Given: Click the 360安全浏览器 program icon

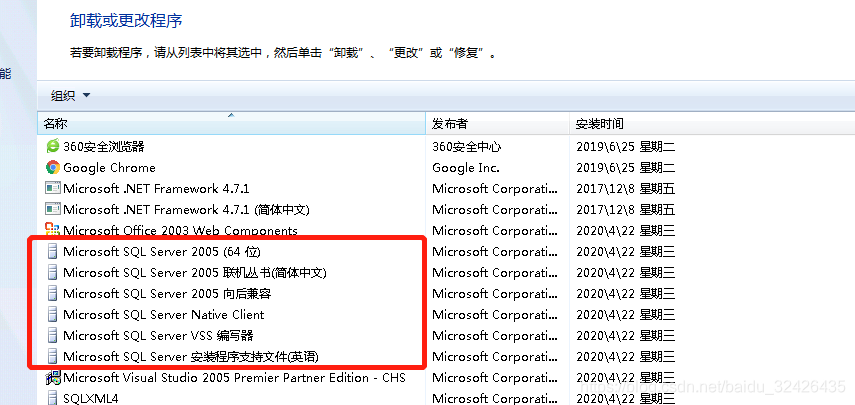Looking at the screenshot, I should tap(53, 146).
